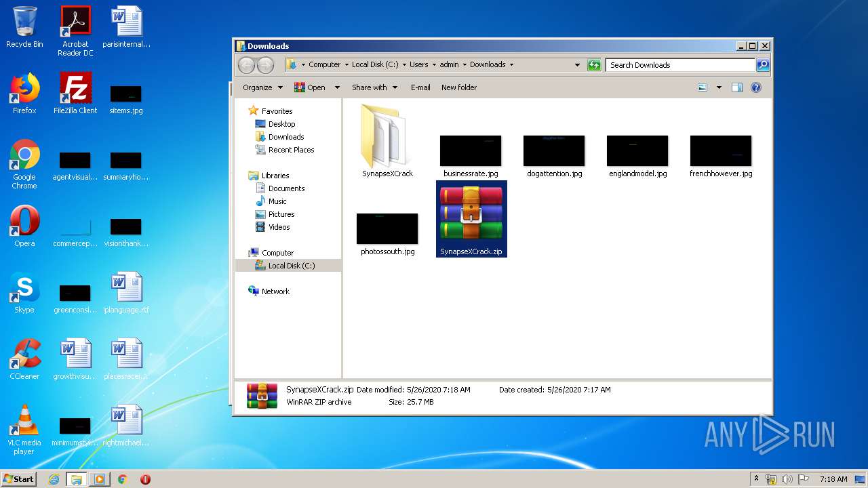Launch VLC media player shortcut
Viewport: 868px width, 488px height.
pyautogui.click(x=24, y=430)
